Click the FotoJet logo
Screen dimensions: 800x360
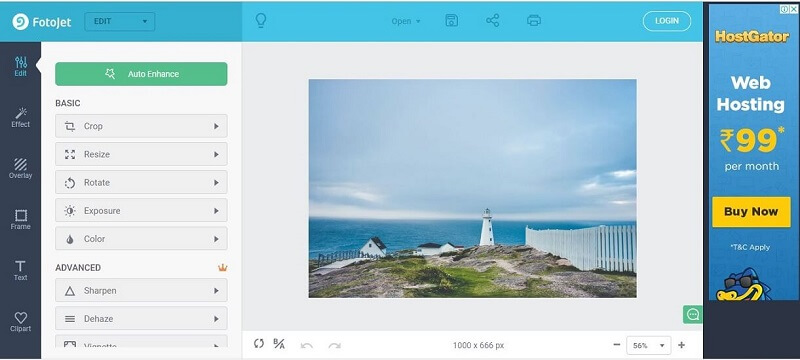tap(42, 21)
